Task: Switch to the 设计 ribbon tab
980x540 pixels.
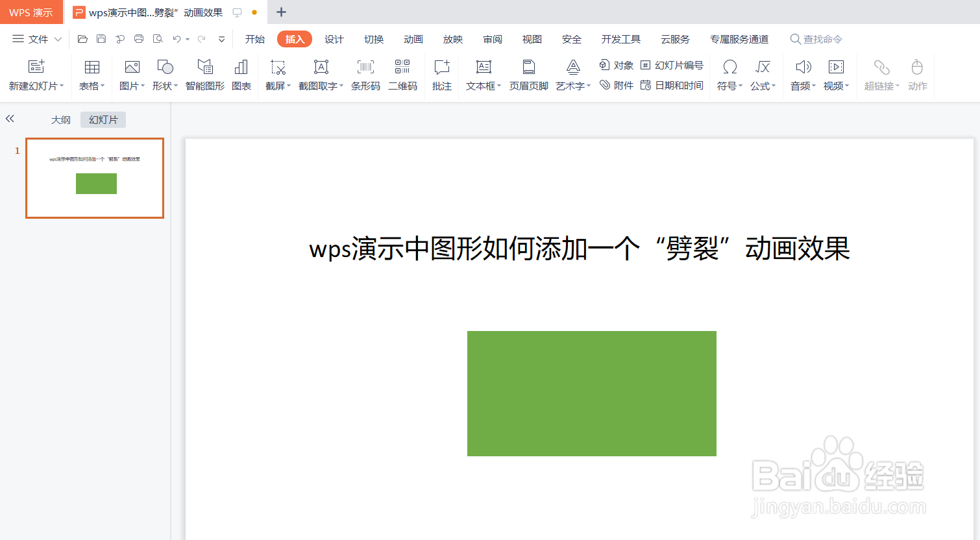Action: click(334, 39)
